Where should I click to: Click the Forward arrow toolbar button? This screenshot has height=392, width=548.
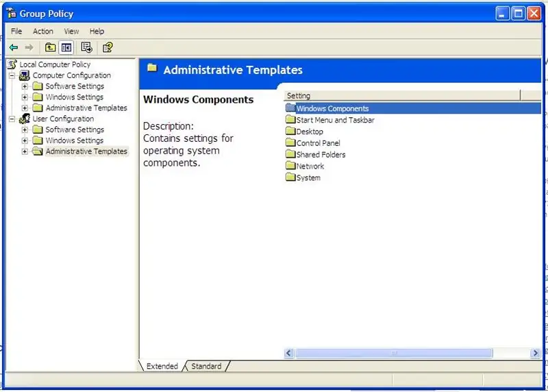[x=29, y=47]
